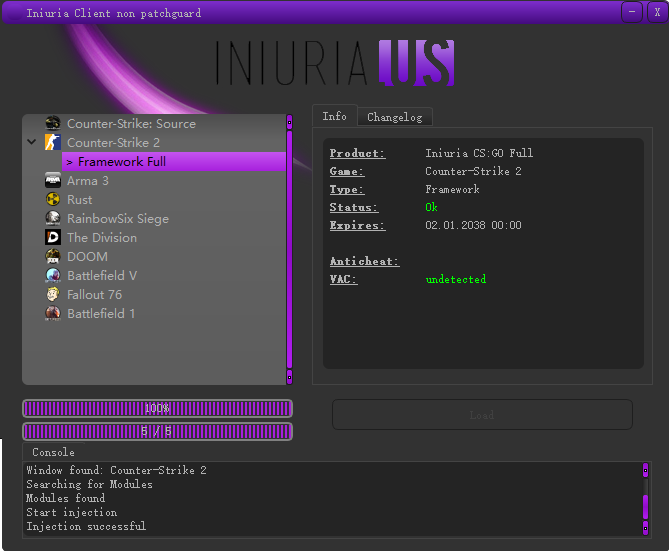Click the game list scrollbar down arrow
Viewport: 669px width, 551px height.
click(290, 377)
